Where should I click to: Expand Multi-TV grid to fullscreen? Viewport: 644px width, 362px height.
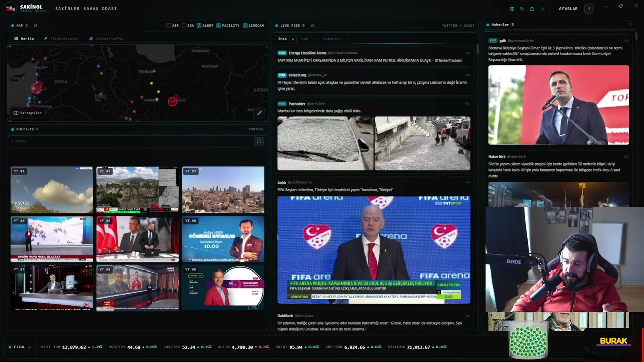(259, 141)
